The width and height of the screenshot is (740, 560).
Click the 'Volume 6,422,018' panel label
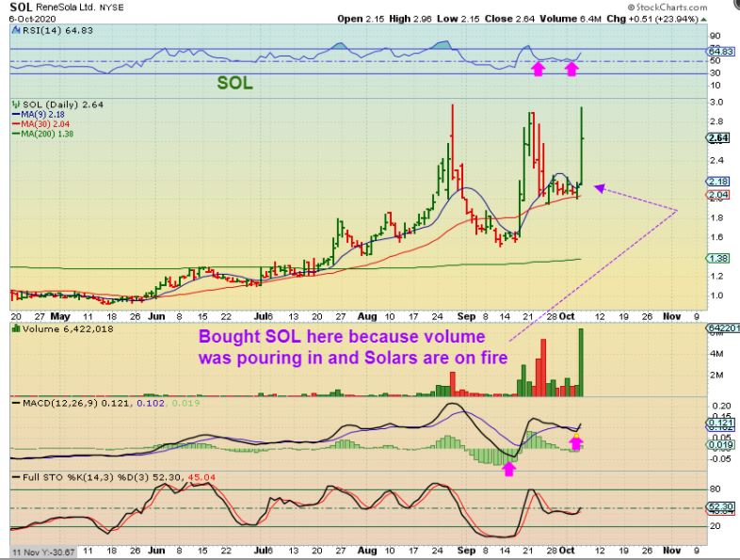[x=68, y=328]
